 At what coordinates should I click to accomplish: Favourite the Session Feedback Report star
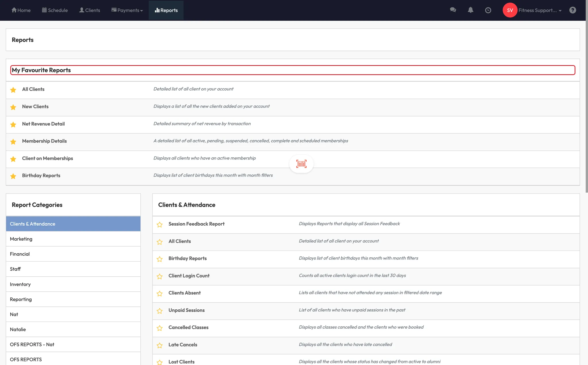pyautogui.click(x=160, y=225)
